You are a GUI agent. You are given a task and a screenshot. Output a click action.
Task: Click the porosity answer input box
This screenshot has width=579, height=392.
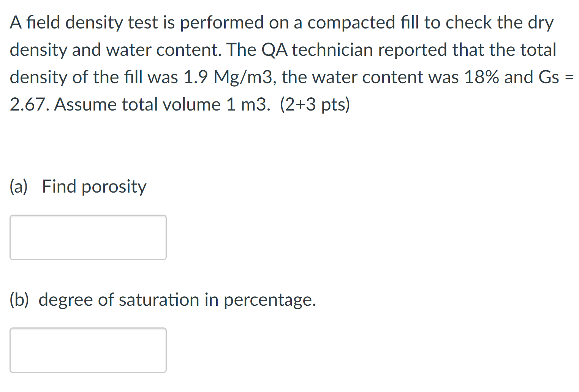pyautogui.click(x=88, y=237)
